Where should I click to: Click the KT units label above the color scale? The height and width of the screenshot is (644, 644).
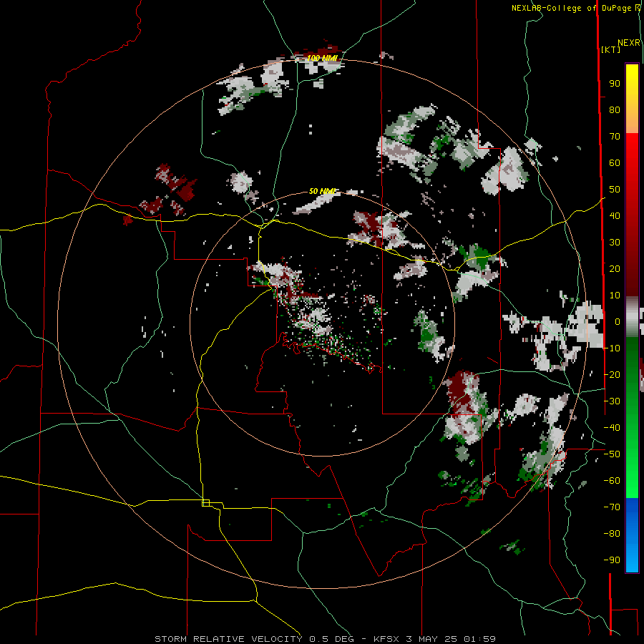click(610, 49)
